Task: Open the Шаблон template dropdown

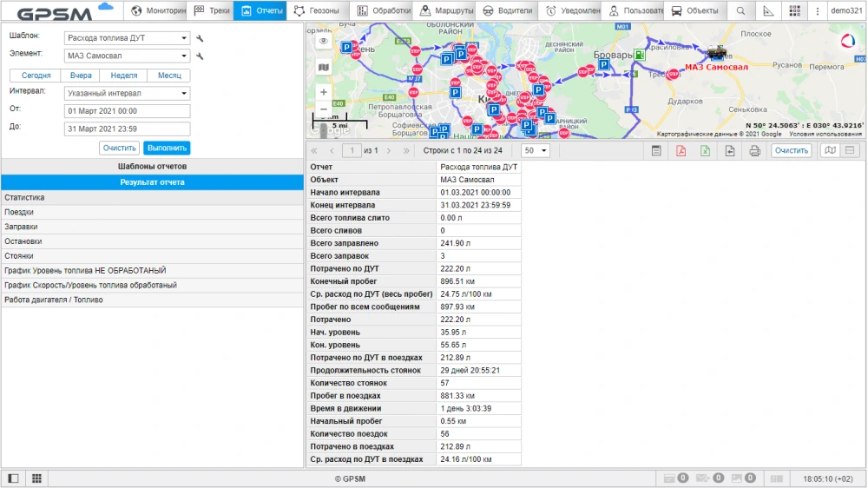Action: 128,38
